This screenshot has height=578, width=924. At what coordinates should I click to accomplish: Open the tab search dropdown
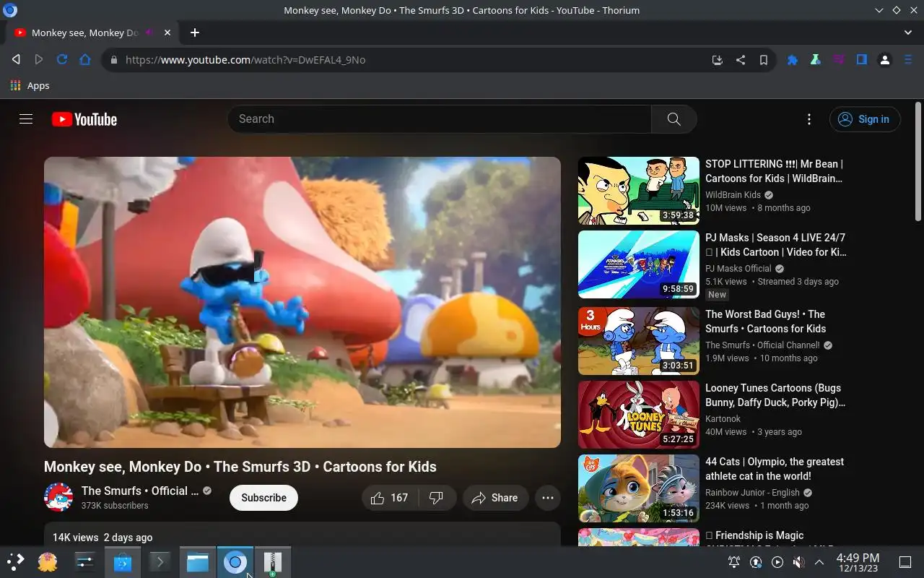point(908,33)
